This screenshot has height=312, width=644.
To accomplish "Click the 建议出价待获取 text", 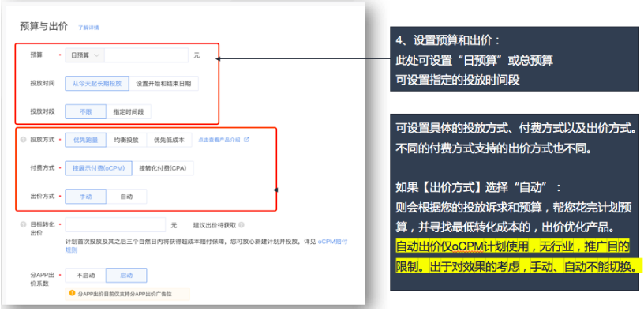I will tap(215, 225).
